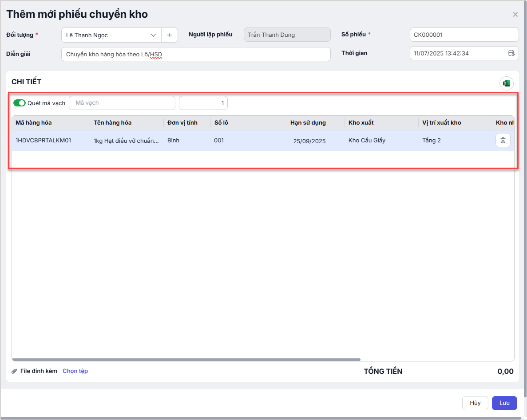Click the Hạn sử dụng column header
Image resolution: width=527 pixels, height=420 pixels.
[x=308, y=123]
